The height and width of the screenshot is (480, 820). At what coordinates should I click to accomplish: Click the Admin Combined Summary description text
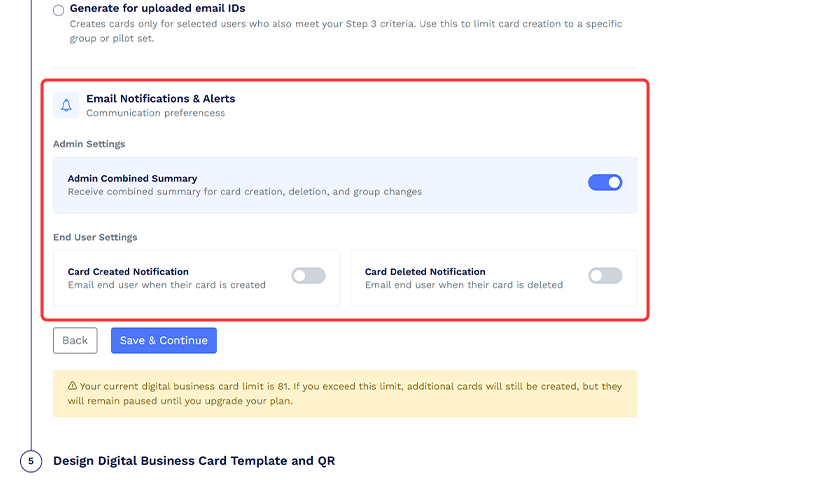(x=244, y=192)
